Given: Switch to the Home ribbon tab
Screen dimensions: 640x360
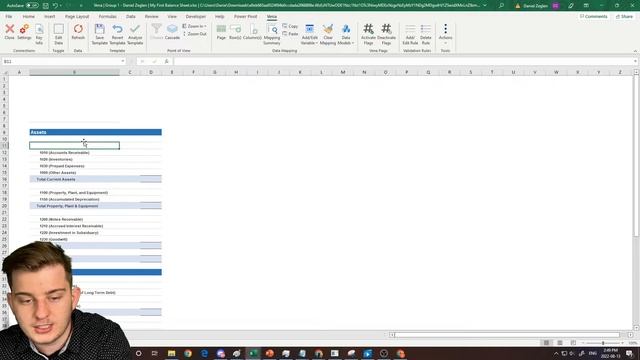Looking at the screenshot, I should [x=29, y=16].
